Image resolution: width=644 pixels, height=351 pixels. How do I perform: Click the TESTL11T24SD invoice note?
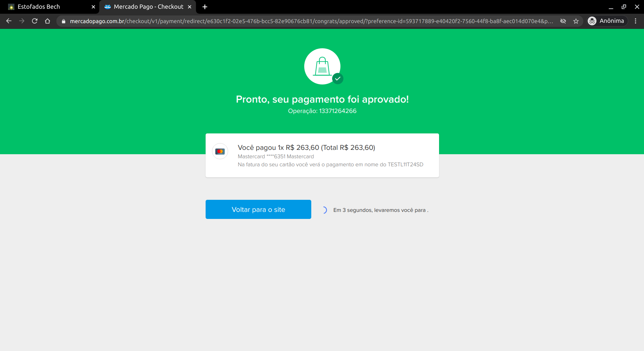(330, 165)
